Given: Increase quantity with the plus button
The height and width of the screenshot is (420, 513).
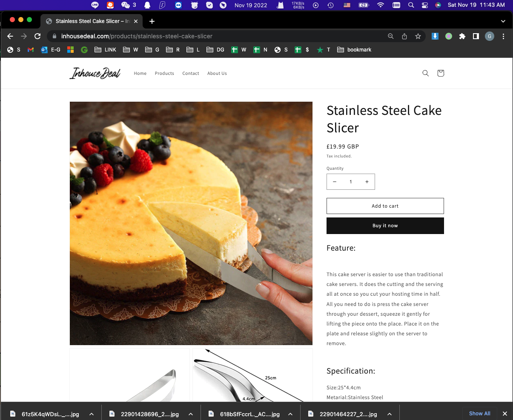Looking at the screenshot, I should coord(367,182).
